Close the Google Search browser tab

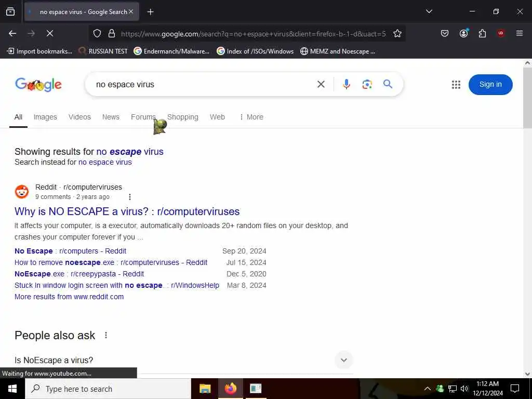pyautogui.click(x=131, y=12)
